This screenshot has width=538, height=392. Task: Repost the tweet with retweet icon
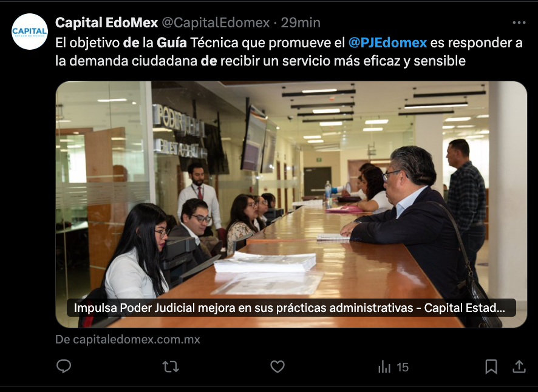171,367
